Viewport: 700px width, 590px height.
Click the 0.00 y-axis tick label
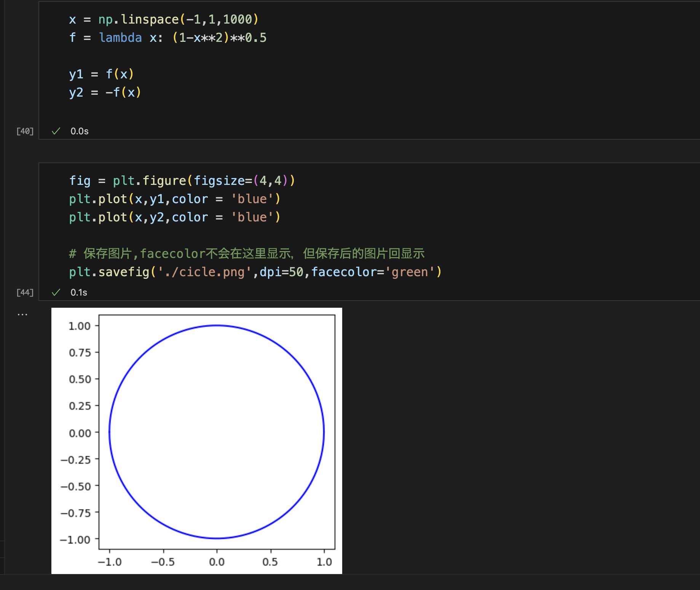(x=80, y=433)
